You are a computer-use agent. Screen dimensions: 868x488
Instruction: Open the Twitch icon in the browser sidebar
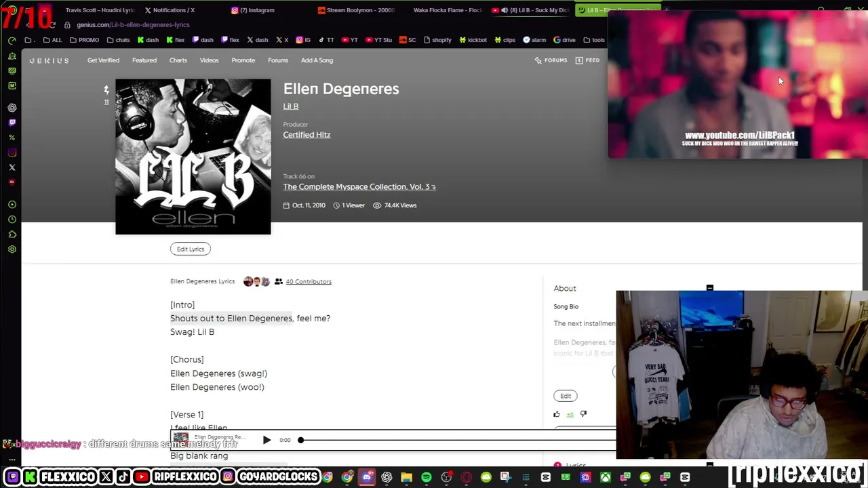pos(12,123)
